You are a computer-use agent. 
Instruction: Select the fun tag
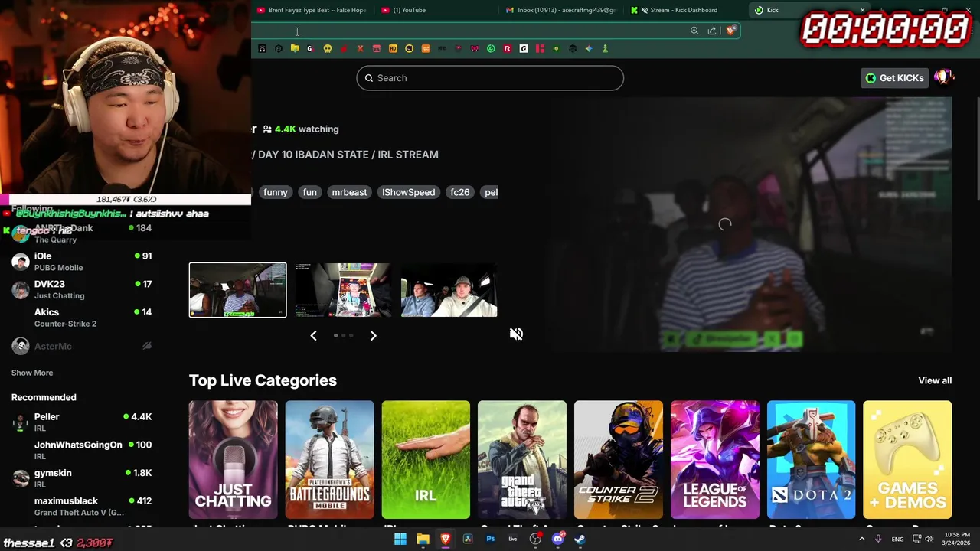(x=309, y=192)
